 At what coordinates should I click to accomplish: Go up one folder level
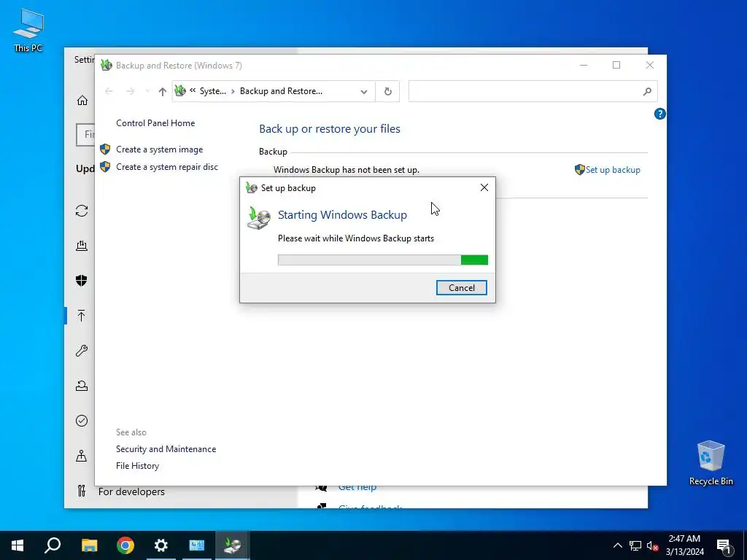point(162,91)
